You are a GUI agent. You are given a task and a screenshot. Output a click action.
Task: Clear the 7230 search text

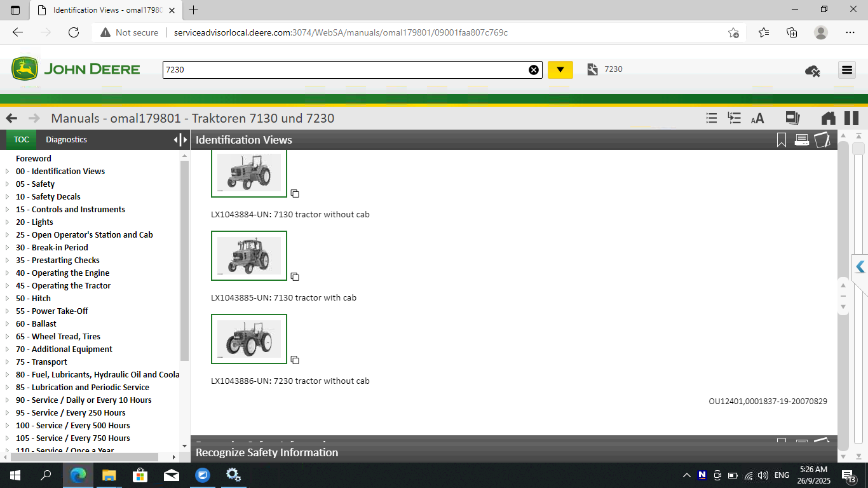click(533, 70)
